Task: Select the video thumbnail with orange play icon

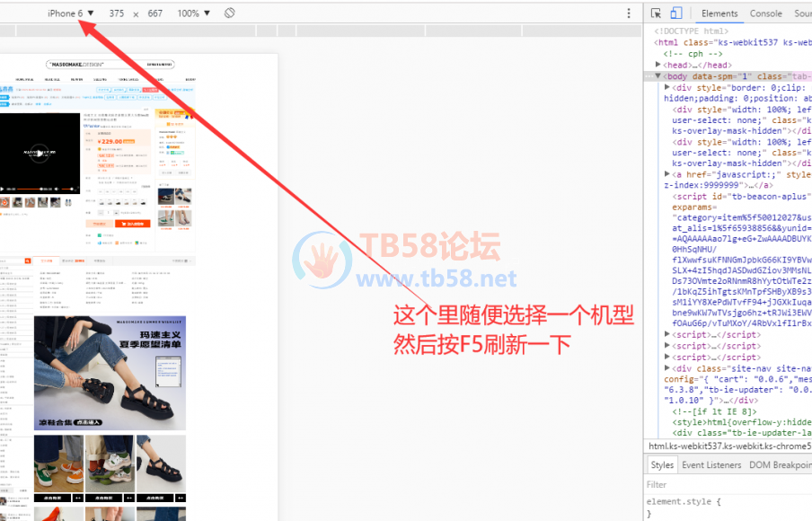Action: pyautogui.click(x=4, y=202)
